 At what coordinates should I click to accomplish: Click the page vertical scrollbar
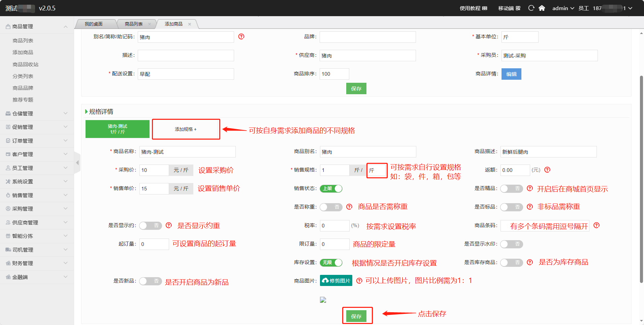(641, 178)
